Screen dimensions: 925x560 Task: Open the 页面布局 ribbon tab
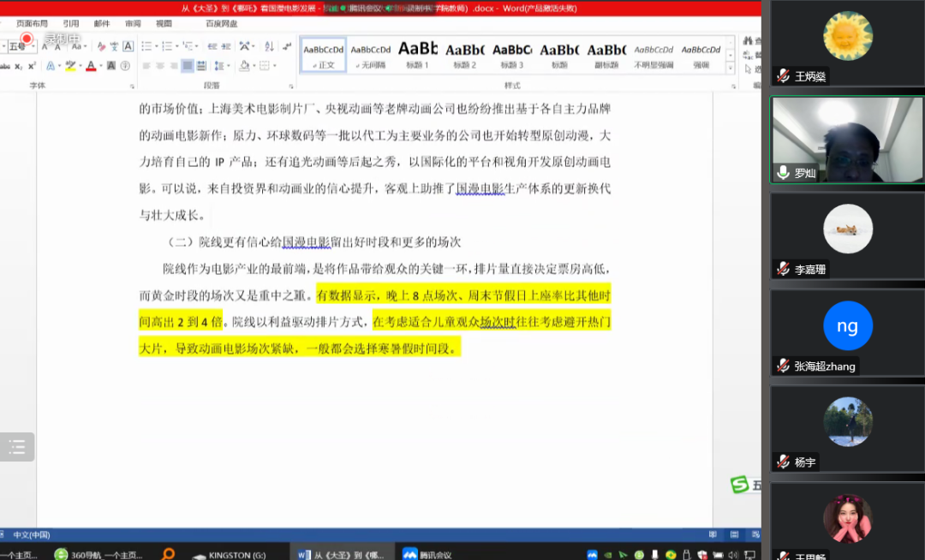click(32, 24)
